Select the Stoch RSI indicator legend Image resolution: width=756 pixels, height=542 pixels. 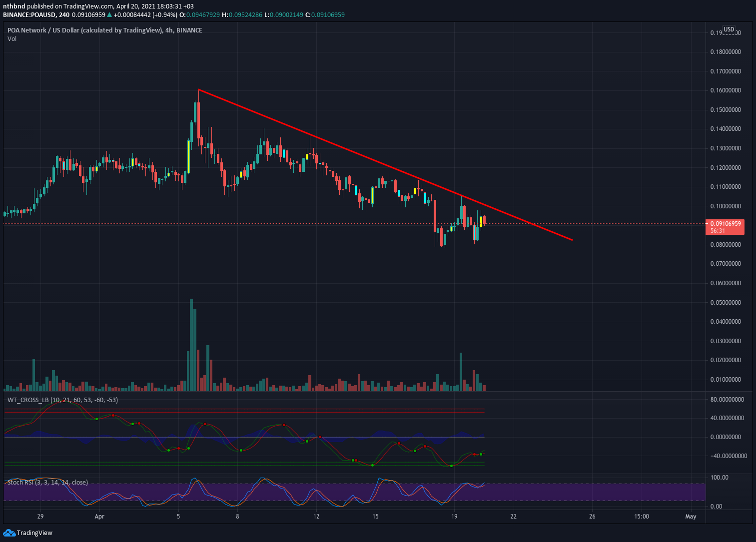point(47,483)
